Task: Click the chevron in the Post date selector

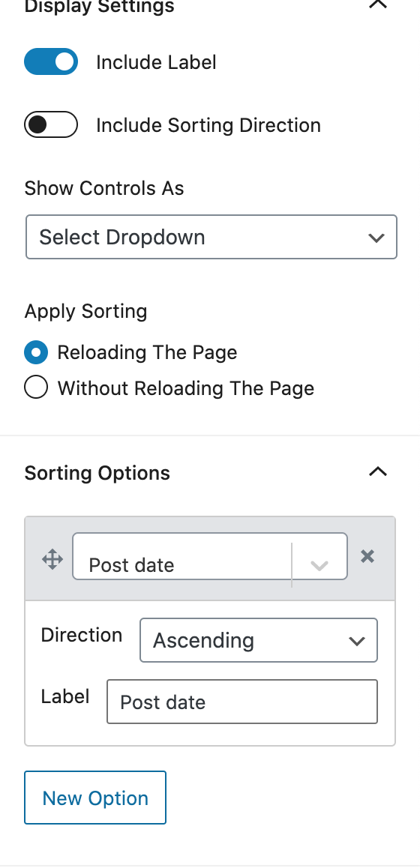Action: (319, 566)
